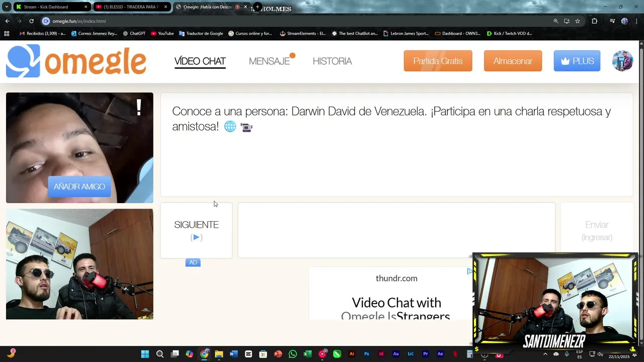Open the Cursos online bookmark
This screenshot has width=644, height=362.
[250, 34]
